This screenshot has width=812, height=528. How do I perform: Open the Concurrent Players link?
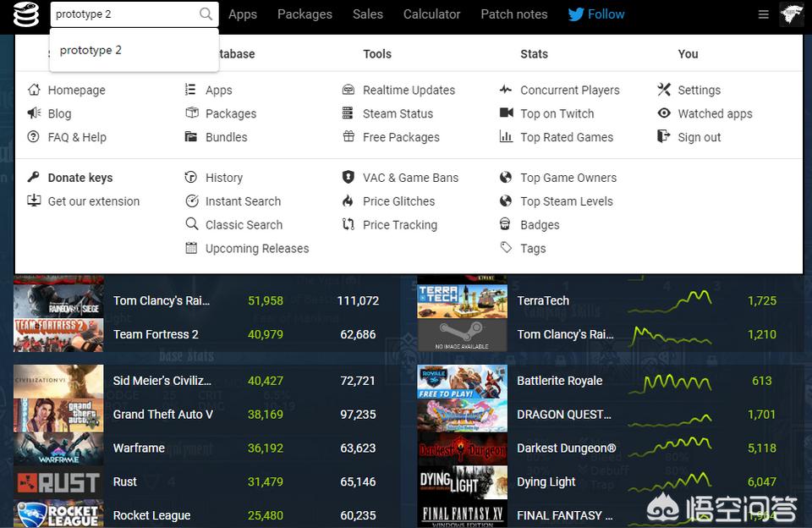pos(570,91)
